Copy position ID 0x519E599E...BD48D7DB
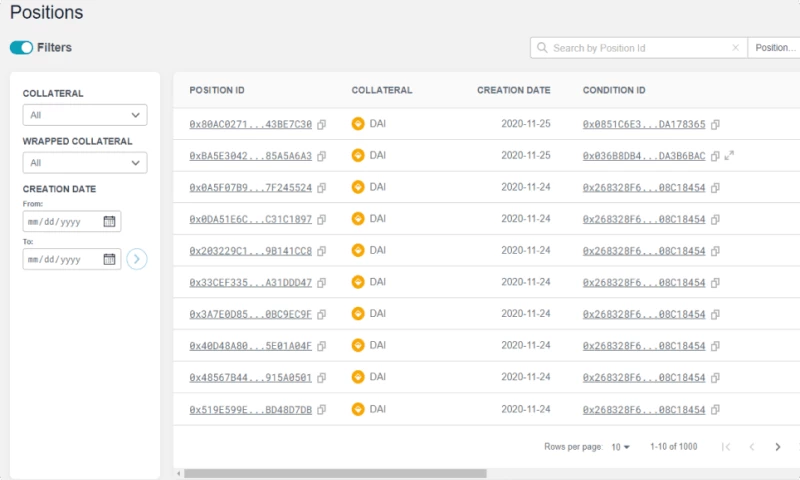Viewport: 800px width, 480px height. click(321, 410)
